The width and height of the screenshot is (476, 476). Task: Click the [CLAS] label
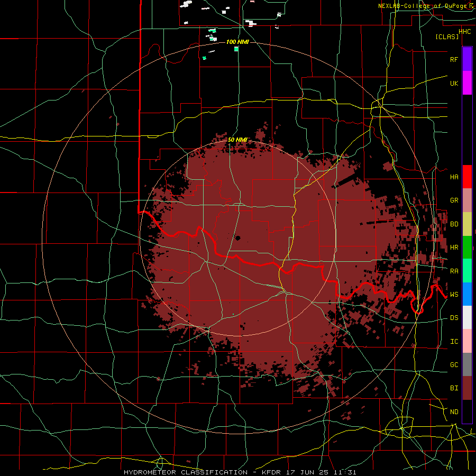pos(447,37)
